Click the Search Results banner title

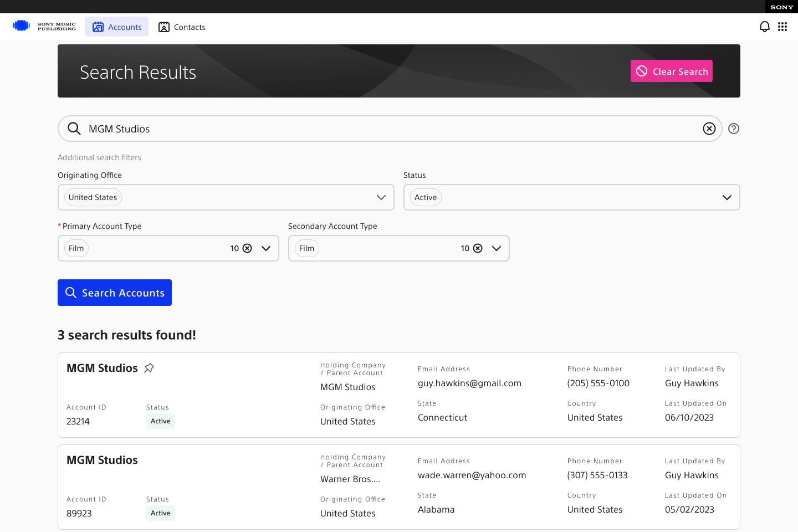[138, 72]
